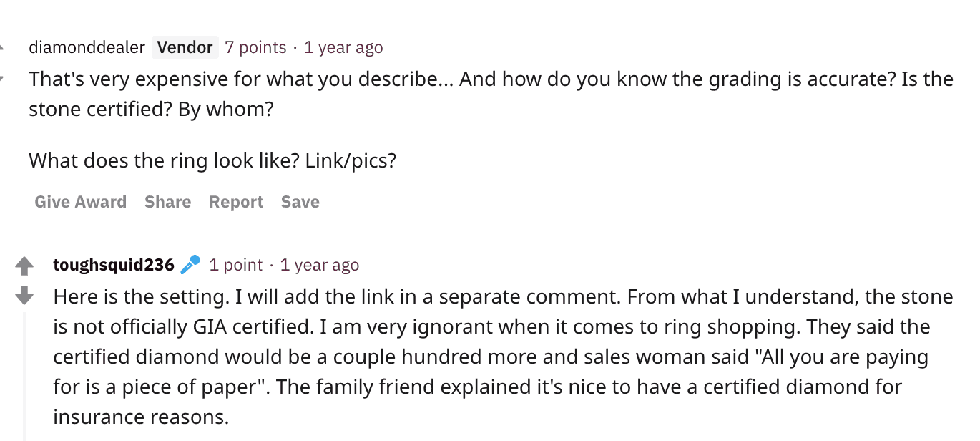Screen dimensions: 980x441
Task: Click the Vendor flair badge
Action: point(185,47)
